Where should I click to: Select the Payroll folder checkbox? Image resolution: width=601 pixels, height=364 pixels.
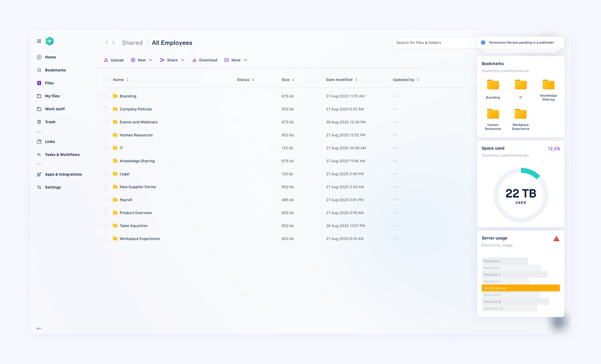(106, 200)
